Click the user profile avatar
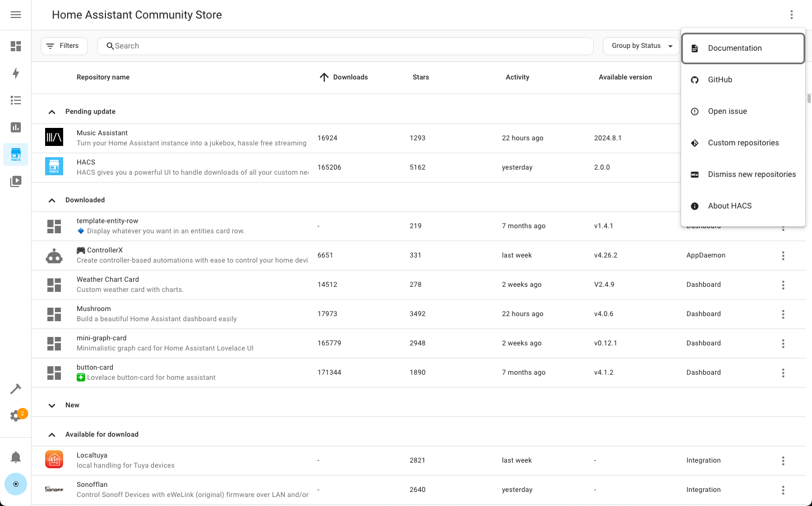 [x=16, y=484]
